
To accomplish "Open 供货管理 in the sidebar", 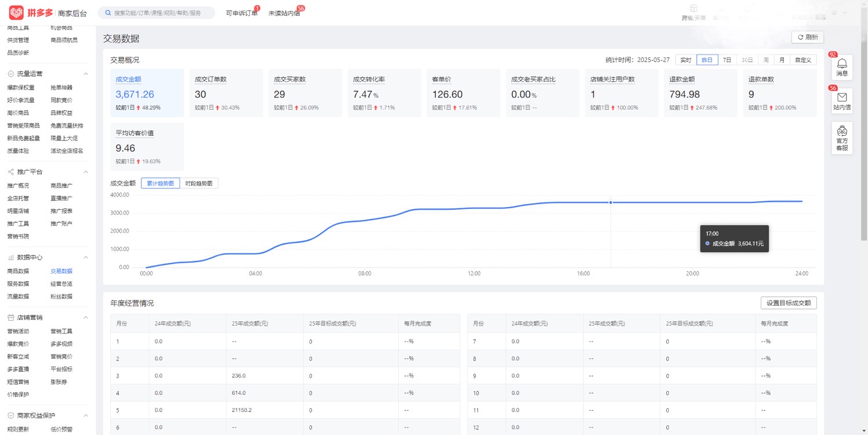I will click(18, 40).
